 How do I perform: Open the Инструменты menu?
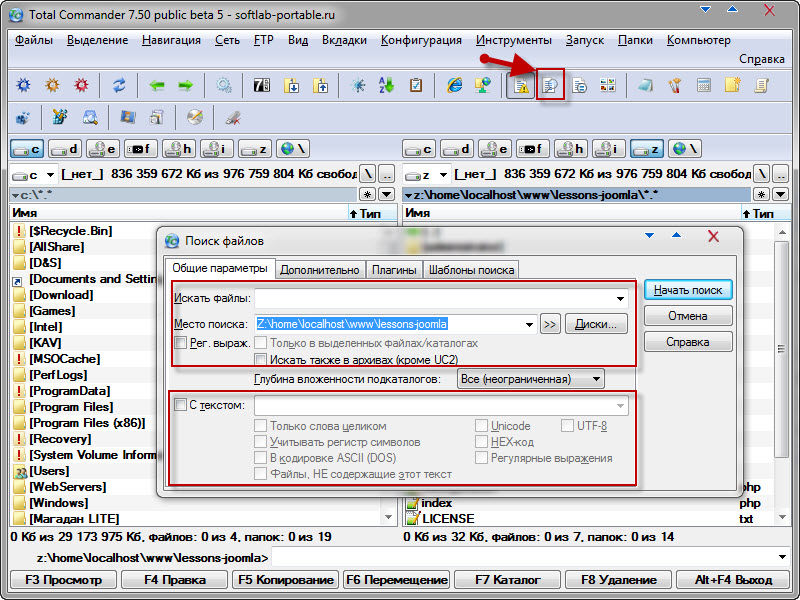[x=514, y=40]
